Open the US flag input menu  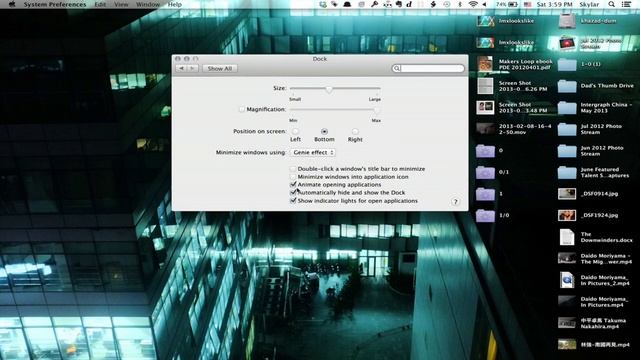[x=527, y=4]
